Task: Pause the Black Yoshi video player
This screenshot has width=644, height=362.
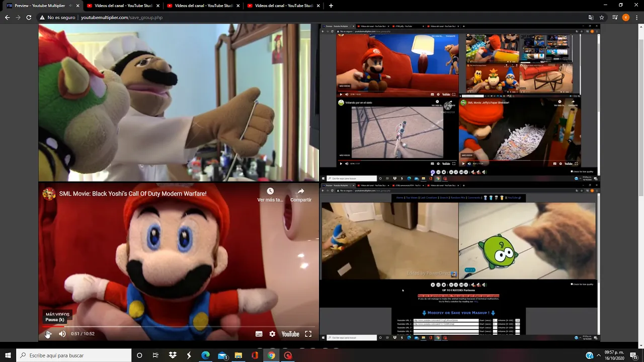Action: point(48,334)
